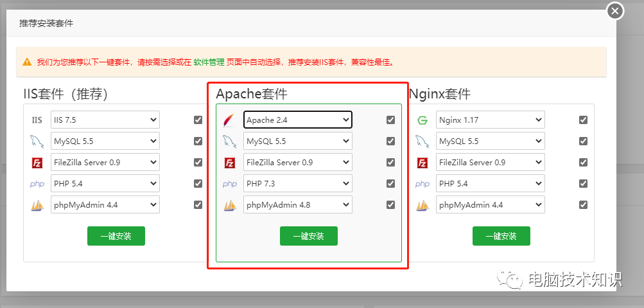This screenshot has height=308, width=644.
Task: Click the PHP icon in Nginx suite
Action: 422,184
